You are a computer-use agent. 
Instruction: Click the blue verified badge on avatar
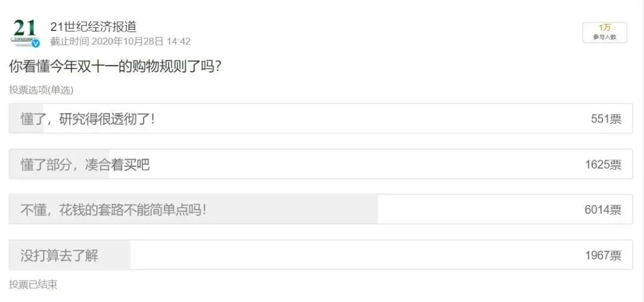[x=36, y=43]
